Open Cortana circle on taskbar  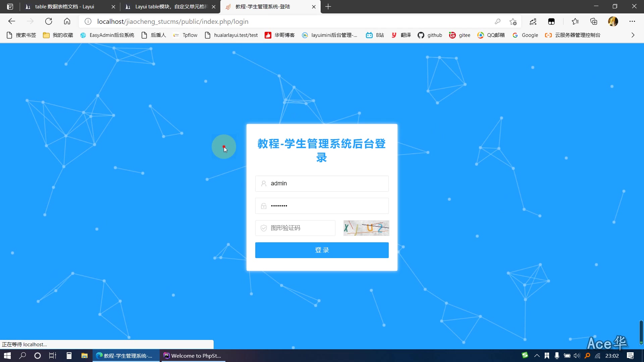(x=38, y=356)
